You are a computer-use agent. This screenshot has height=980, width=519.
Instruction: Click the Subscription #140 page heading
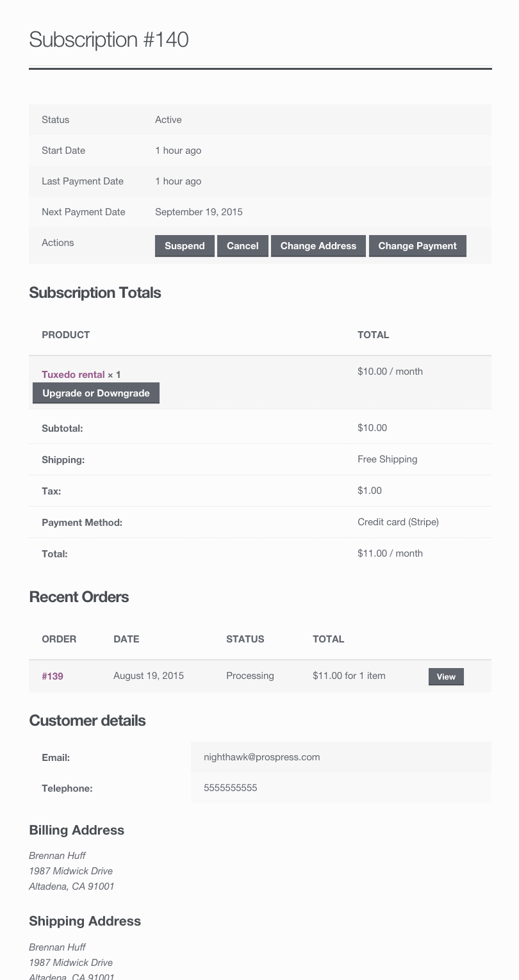point(109,40)
